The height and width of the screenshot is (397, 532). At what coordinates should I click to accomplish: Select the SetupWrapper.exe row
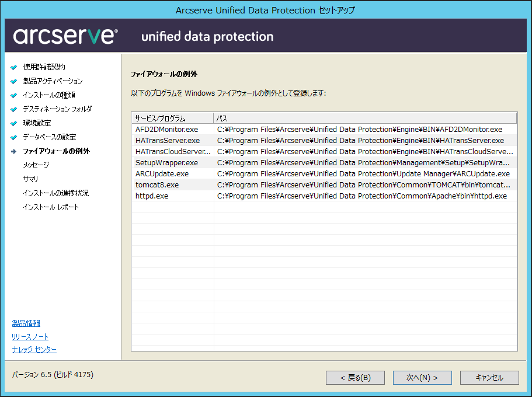point(324,162)
